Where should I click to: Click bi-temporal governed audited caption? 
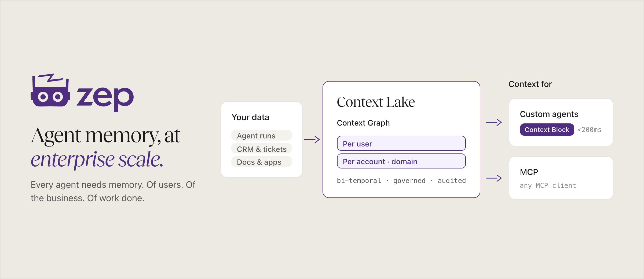401,181
